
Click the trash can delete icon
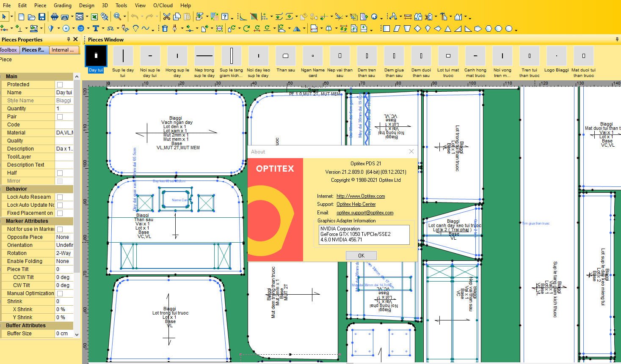pyautogui.click(x=165, y=29)
